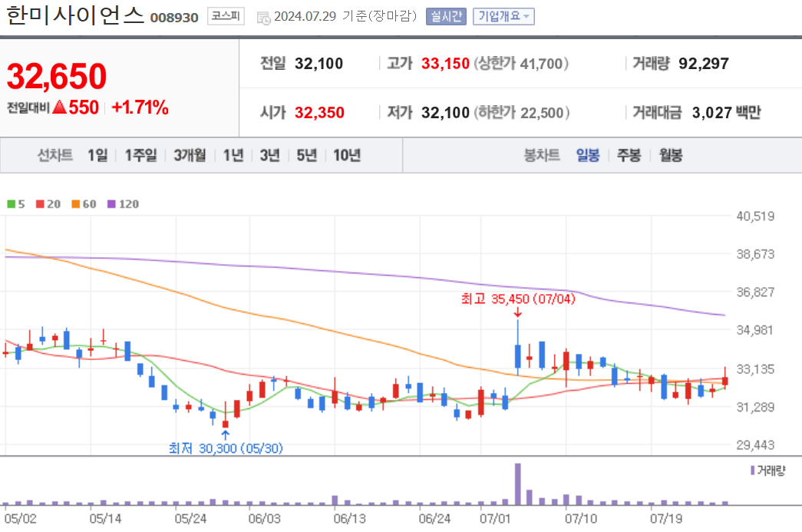Viewport: 802px width, 532px height.
Task: Click the current price 32,650
Action: (x=56, y=76)
